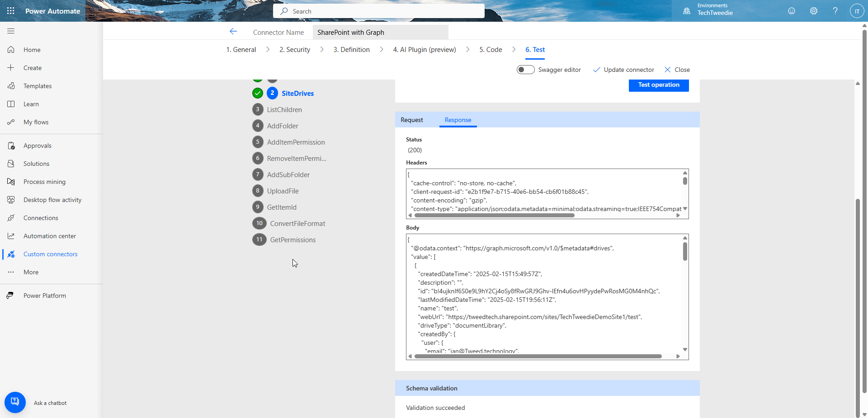
Task: Switch to the Request tab
Action: coord(411,120)
